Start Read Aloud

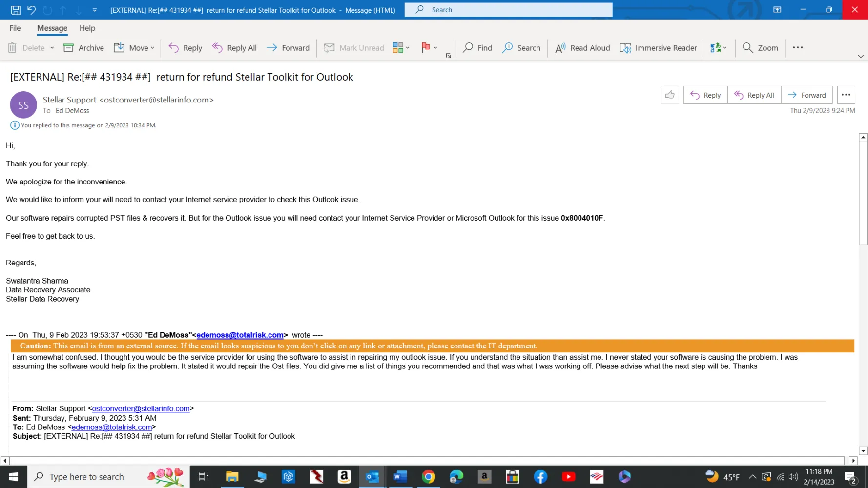pyautogui.click(x=582, y=47)
